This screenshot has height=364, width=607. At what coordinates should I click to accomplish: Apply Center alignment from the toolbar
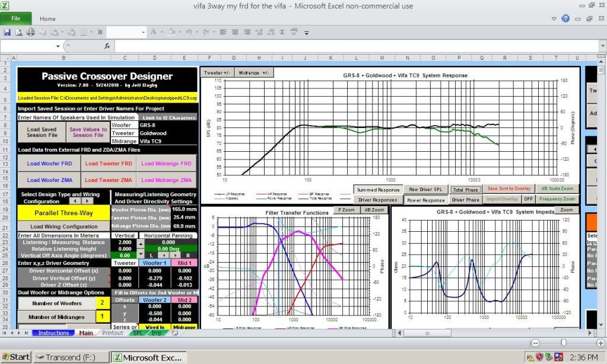[235, 32]
